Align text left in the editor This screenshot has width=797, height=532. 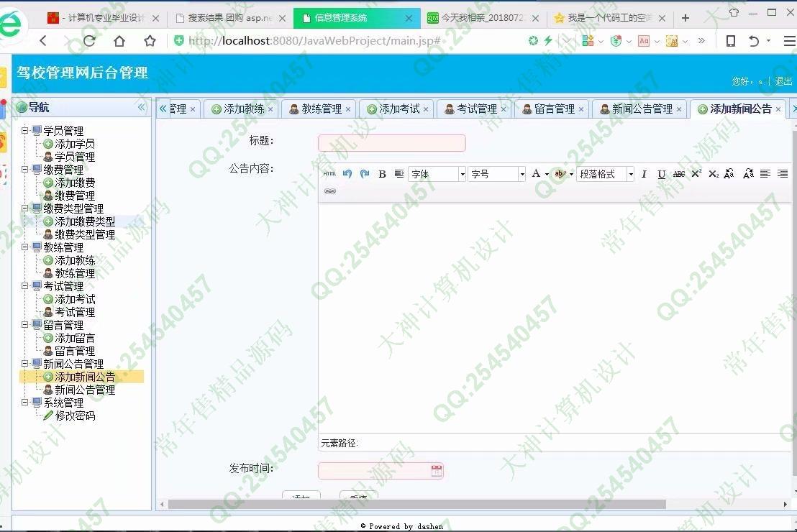pyautogui.click(x=765, y=174)
